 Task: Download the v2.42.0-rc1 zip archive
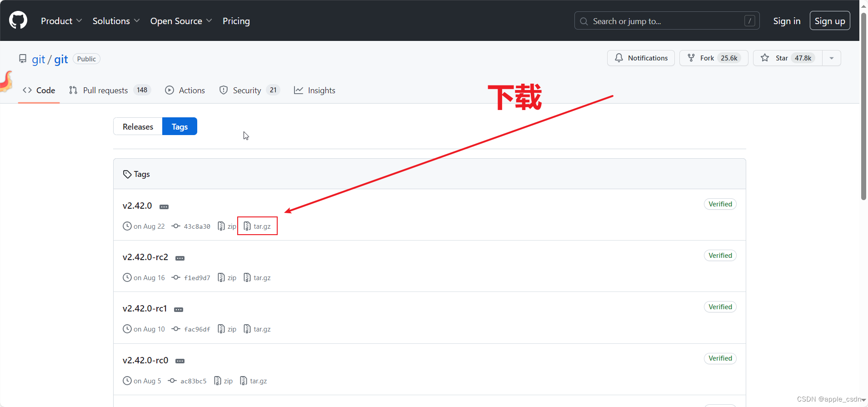[x=227, y=329]
